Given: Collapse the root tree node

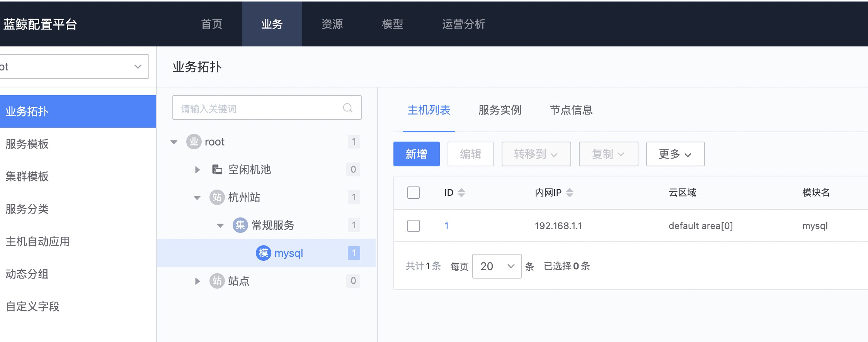Looking at the screenshot, I should coord(174,142).
